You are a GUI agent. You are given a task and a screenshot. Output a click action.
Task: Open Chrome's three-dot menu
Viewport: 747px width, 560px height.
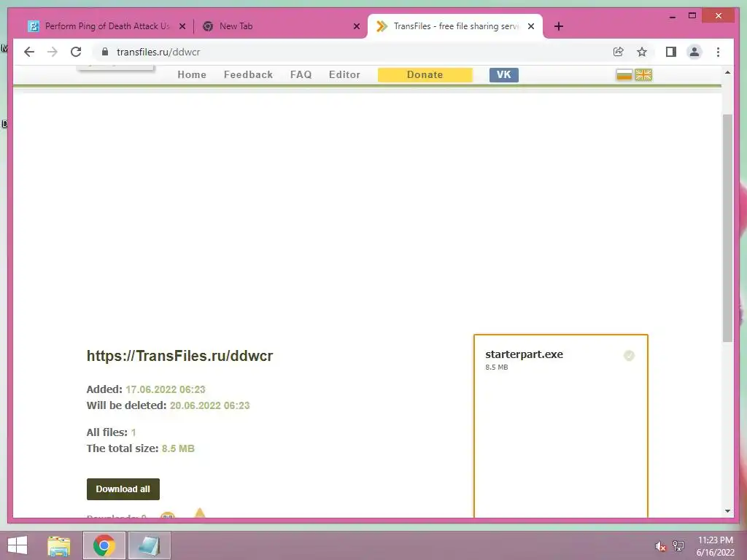coord(718,52)
